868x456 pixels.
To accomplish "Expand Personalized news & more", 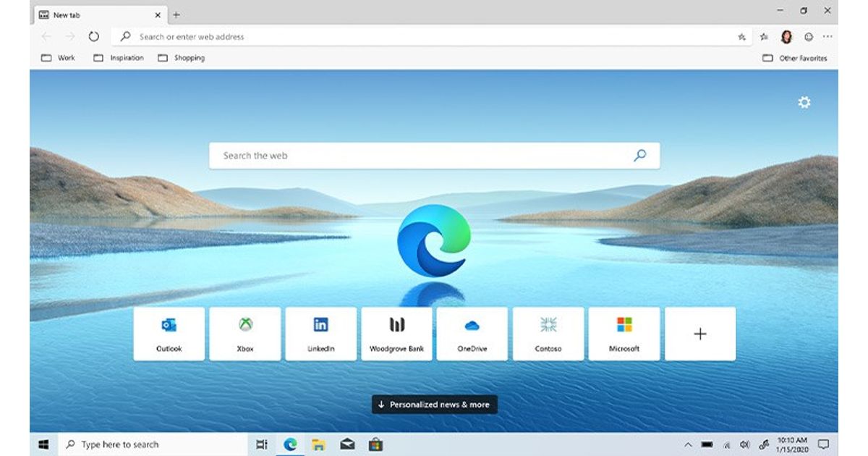I will pyautogui.click(x=434, y=405).
